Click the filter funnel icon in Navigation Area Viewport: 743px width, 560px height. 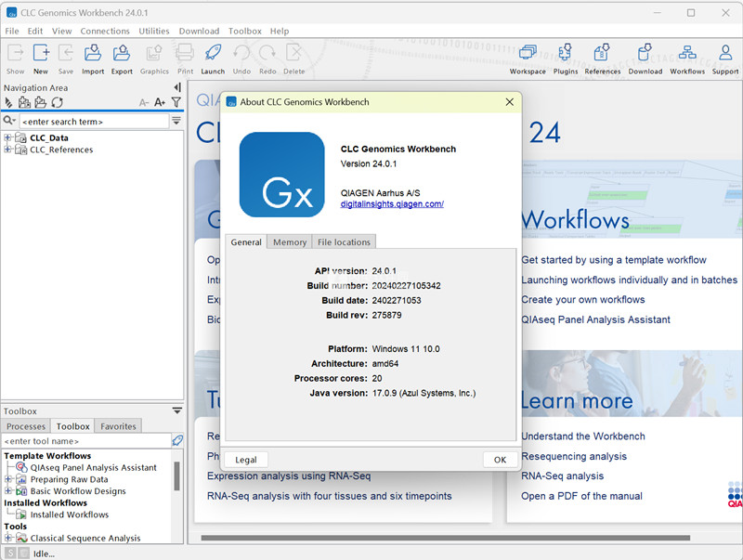pos(176,102)
